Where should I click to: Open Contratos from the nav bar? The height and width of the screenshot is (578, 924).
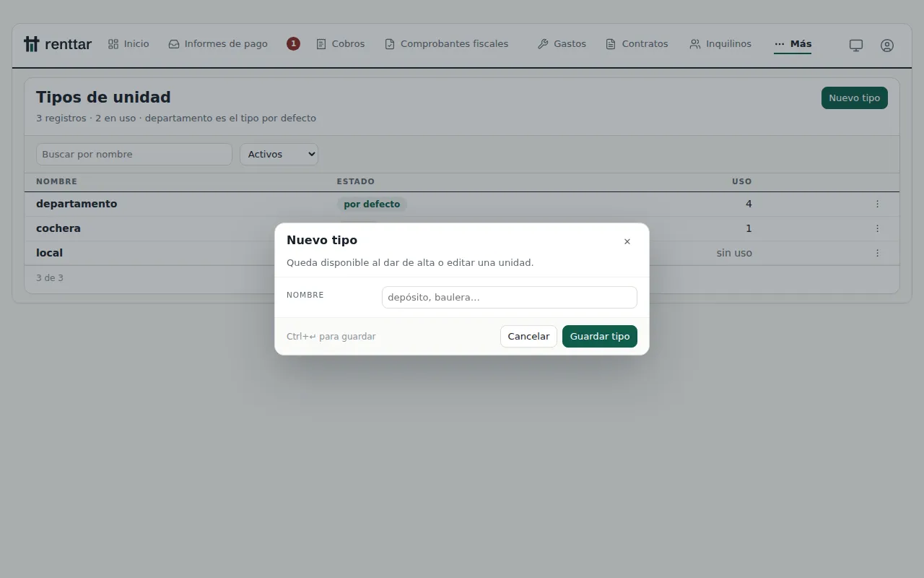(x=637, y=44)
